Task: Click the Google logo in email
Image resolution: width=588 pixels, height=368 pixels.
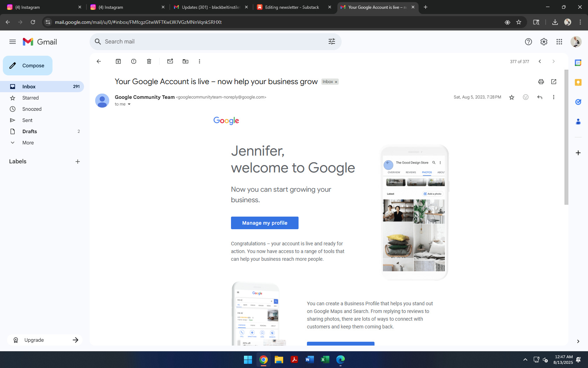Action: click(226, 121)
